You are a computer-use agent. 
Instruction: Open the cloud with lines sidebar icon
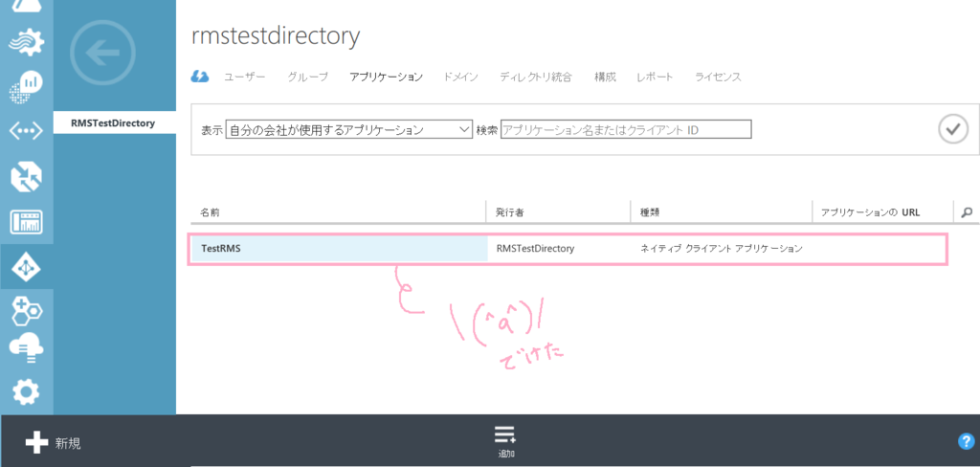coord(26,349)
